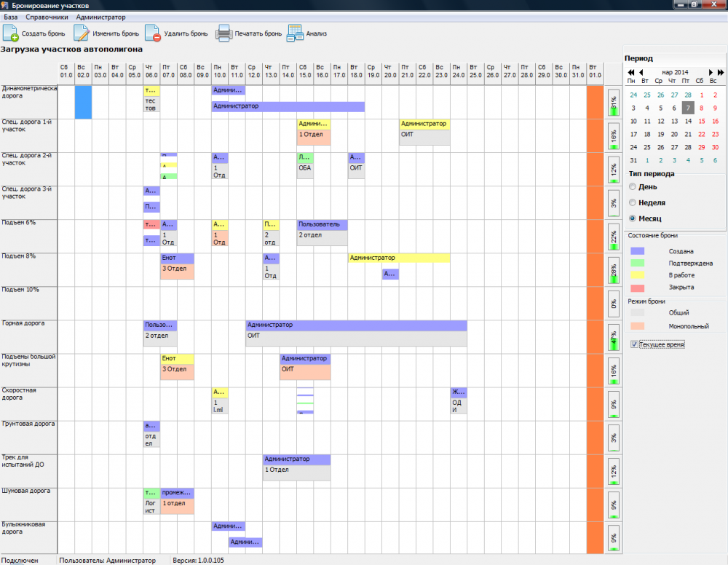Screen dimensions: 728x565
Task: Click the Создать бронь icon
Action: pos(11,33)
